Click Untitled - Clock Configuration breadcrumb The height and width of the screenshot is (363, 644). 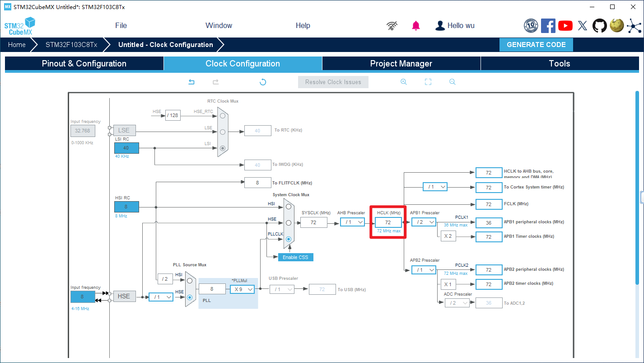[166, 45]
